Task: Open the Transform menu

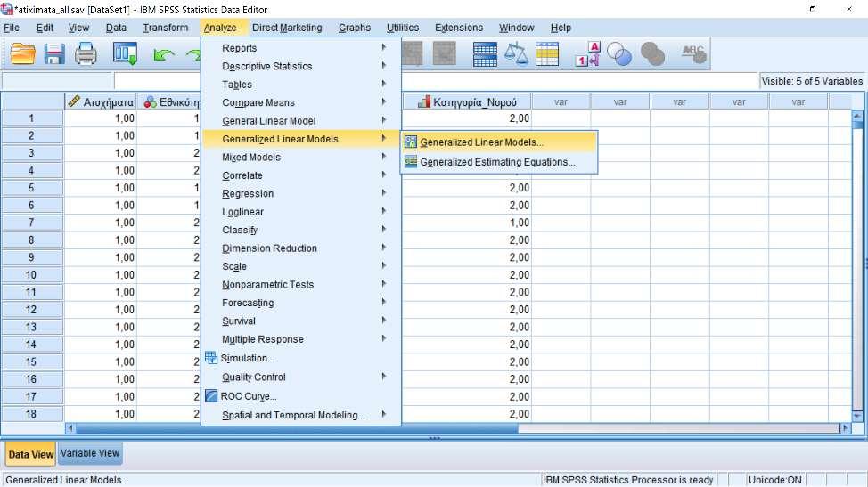Action: 166,28
